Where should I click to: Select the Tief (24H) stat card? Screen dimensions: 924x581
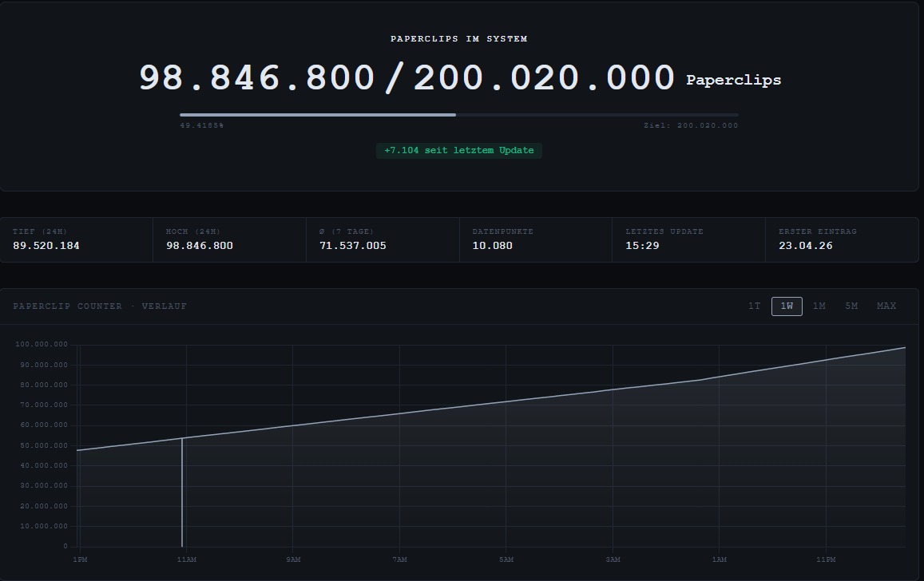tap(77, 239)
